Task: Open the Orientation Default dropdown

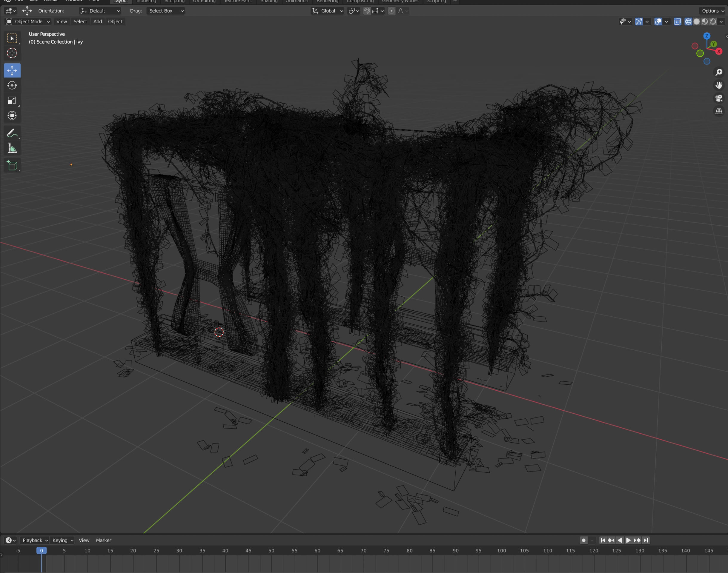Action: point(100,11)
